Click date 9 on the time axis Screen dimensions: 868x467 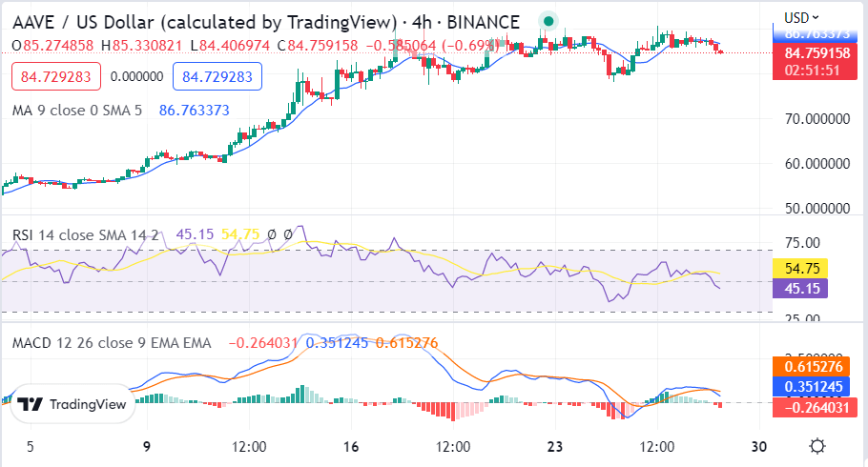(147, 447)
